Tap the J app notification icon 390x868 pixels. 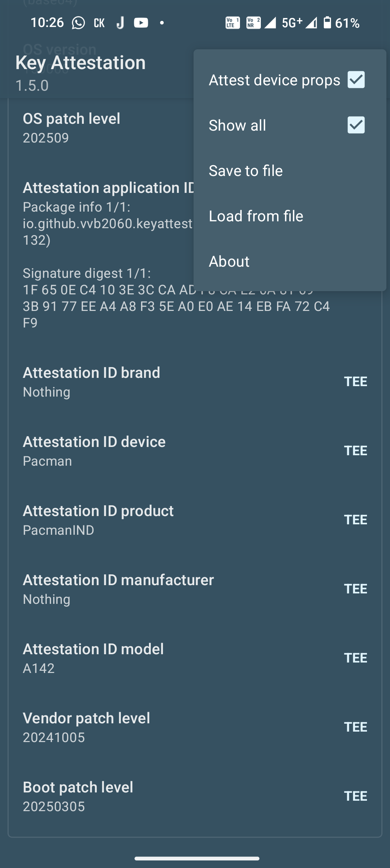coord(120,23)
